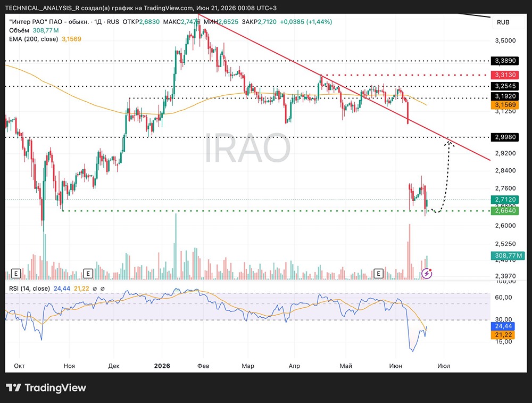The width and height of the screenshot is (532, 403).
Task: Click the 2,7120 current price label
Action: (x=505, y=199)
